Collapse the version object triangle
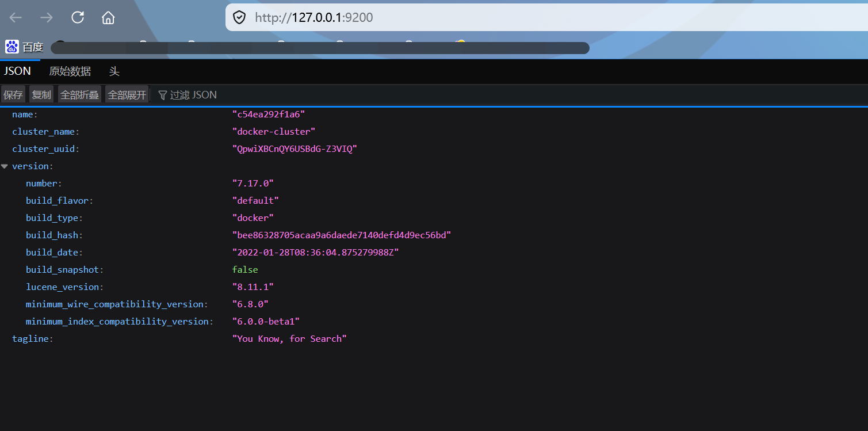 [x=5, y=166]
